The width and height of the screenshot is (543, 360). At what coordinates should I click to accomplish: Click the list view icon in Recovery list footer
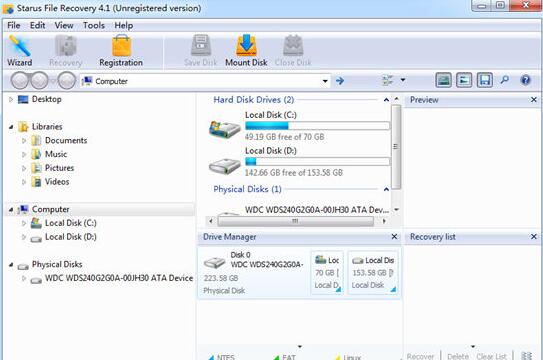[526, 356]
